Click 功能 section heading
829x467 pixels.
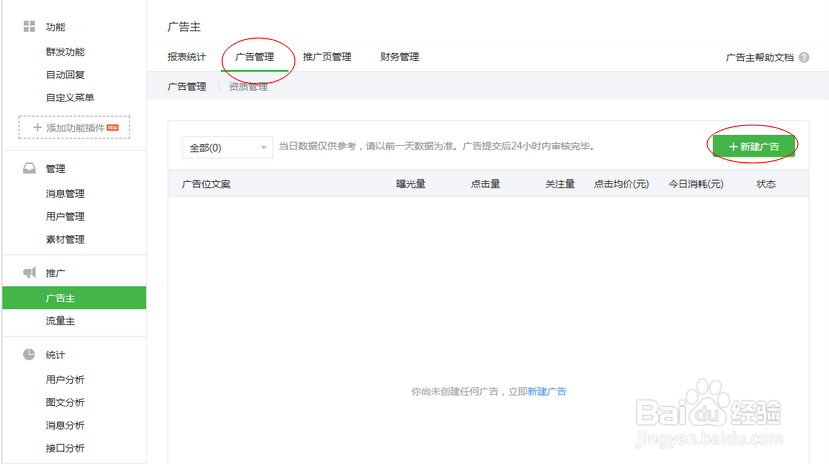click(56, 27)
